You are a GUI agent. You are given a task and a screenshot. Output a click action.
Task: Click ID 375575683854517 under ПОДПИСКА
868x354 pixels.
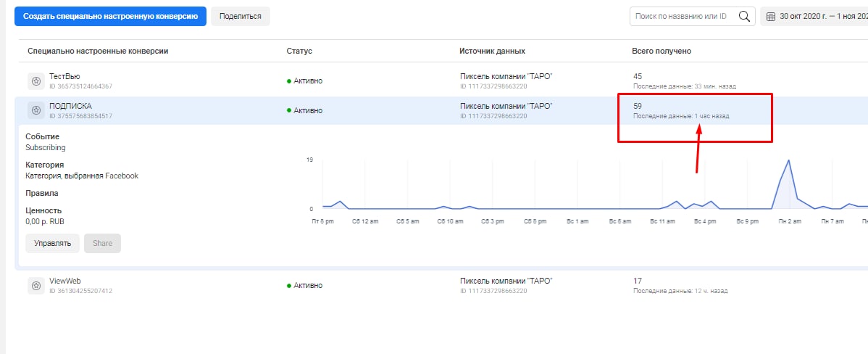[81, 116]
